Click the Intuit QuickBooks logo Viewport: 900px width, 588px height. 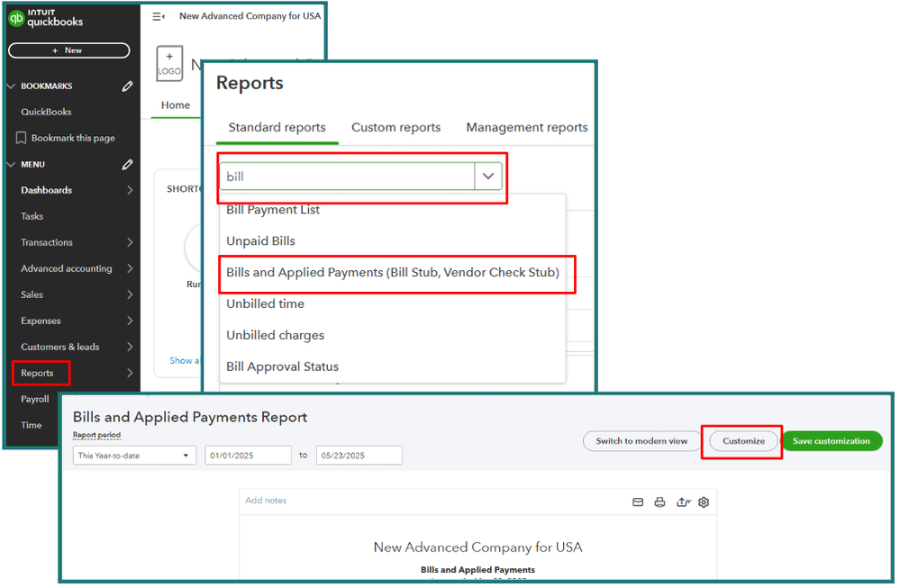tap(45, 19)
